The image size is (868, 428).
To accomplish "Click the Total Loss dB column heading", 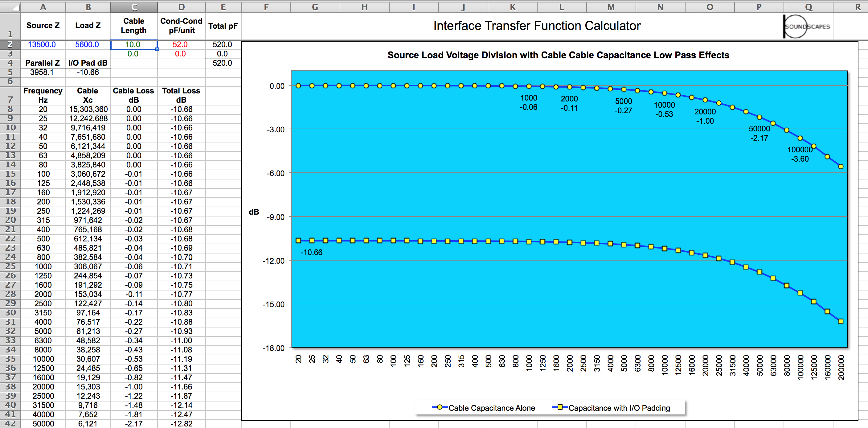I will pos(181,95).
